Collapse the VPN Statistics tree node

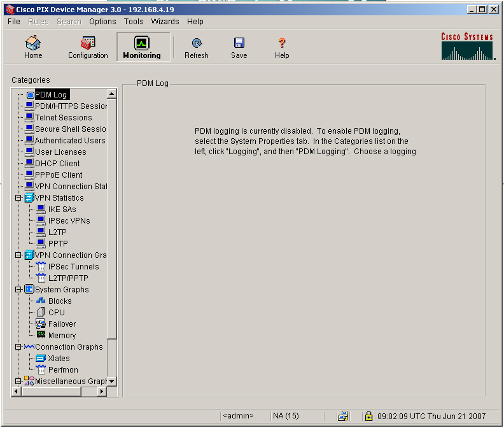pyautogui.click(x=18, y=198)
